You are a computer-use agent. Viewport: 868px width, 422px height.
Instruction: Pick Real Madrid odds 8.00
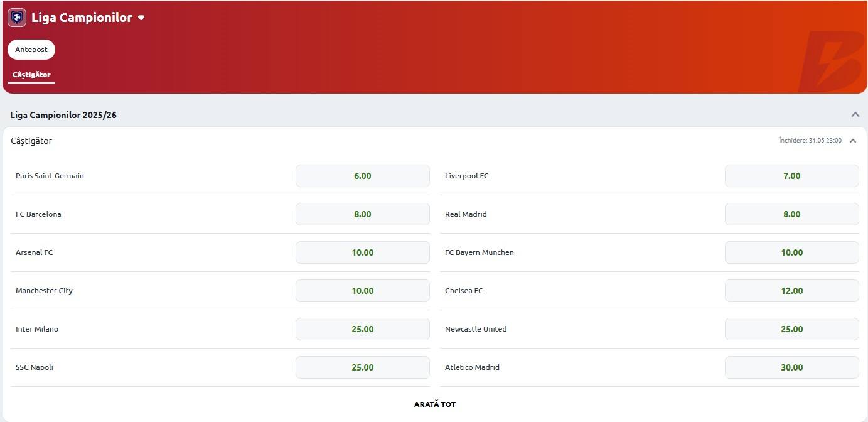(x=792, y=214)
